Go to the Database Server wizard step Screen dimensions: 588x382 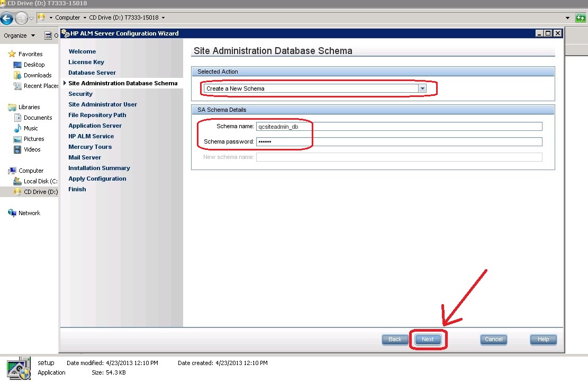[x=92, y=73]
